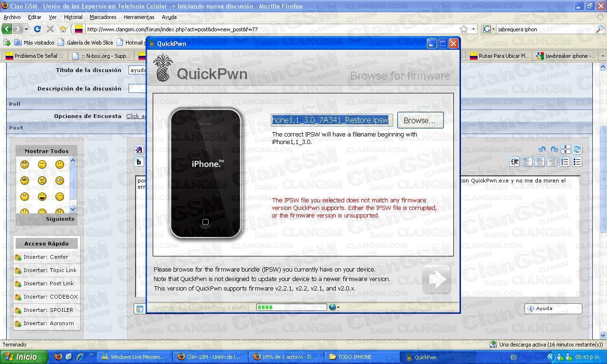Screen dimensions: 607x364
Task: Launch Firefox from quick launch bar
Action: 58,357
